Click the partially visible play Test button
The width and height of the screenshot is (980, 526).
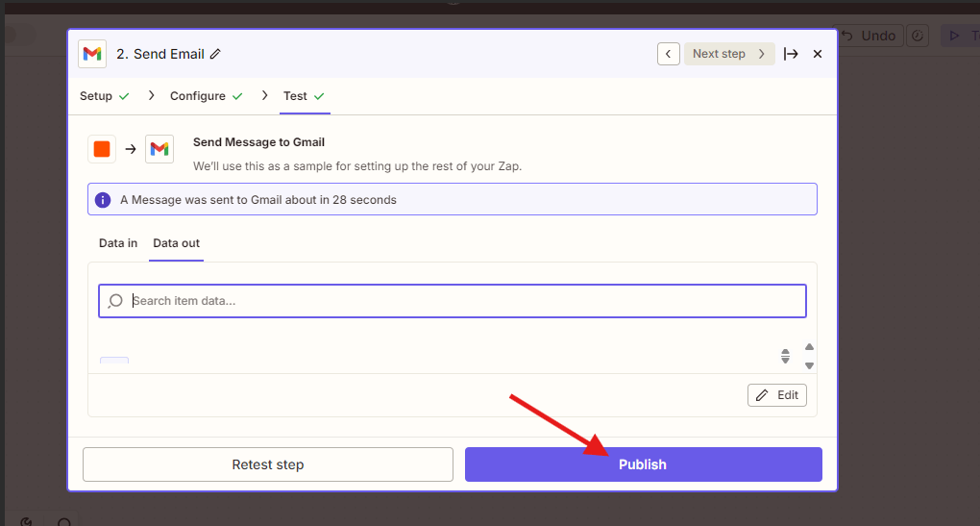tap(960, 36)
